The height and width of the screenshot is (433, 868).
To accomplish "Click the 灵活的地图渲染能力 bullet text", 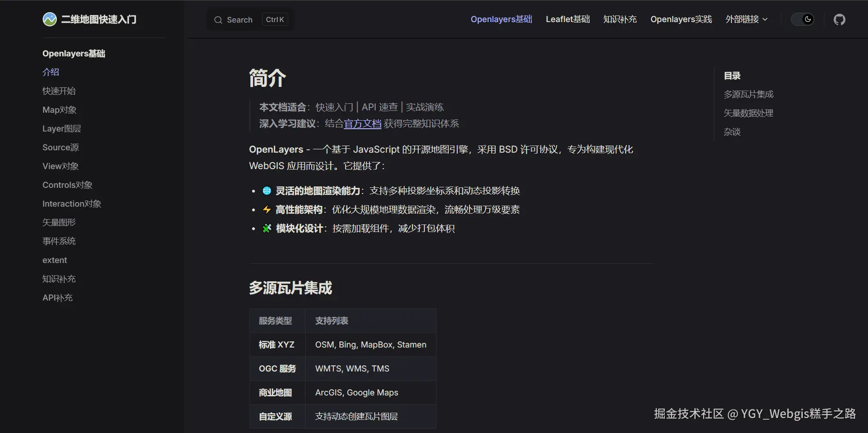I will [318, 191].
